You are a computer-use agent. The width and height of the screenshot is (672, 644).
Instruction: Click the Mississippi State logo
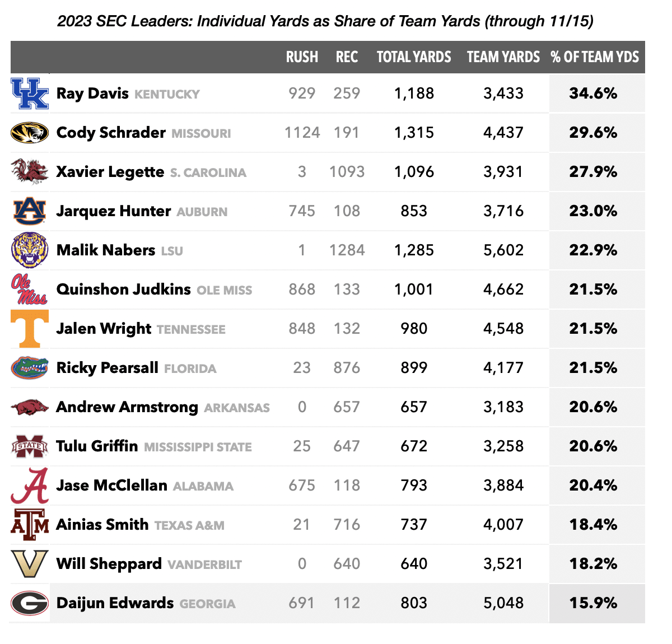tap(30, 446)
